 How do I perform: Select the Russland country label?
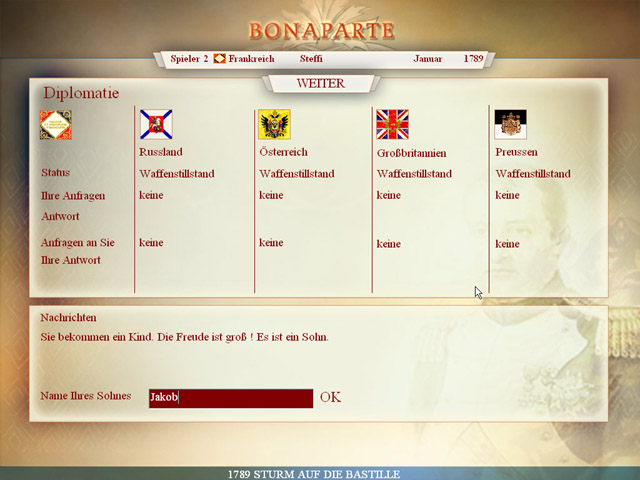tap(161, 152)
